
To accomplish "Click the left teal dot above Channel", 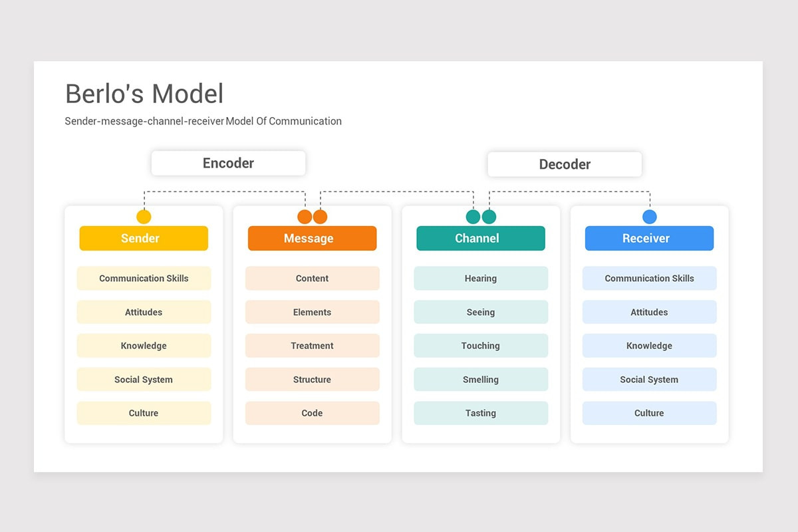I will (473, 217).
